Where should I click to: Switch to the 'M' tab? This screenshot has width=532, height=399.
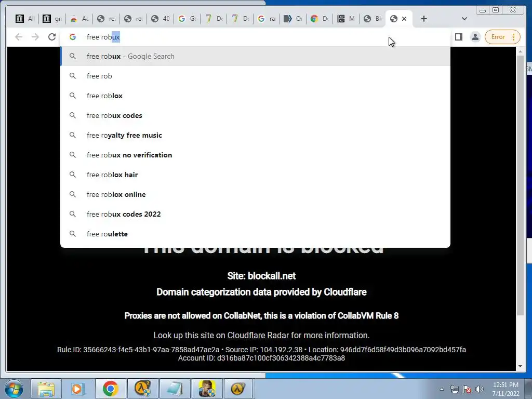pos(346,19)
